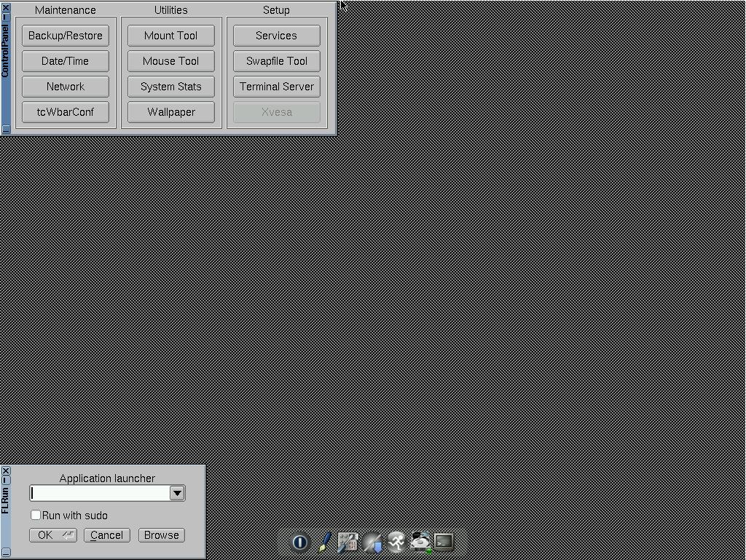Browse for an application to launch
Viewport: 746px width, 560px height.
click(161, 535)
